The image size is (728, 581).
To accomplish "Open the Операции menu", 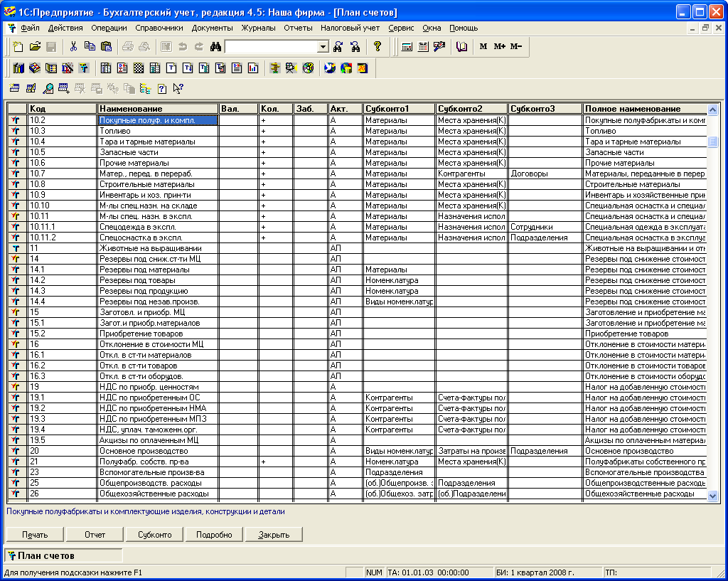I will tap(109, 28).
